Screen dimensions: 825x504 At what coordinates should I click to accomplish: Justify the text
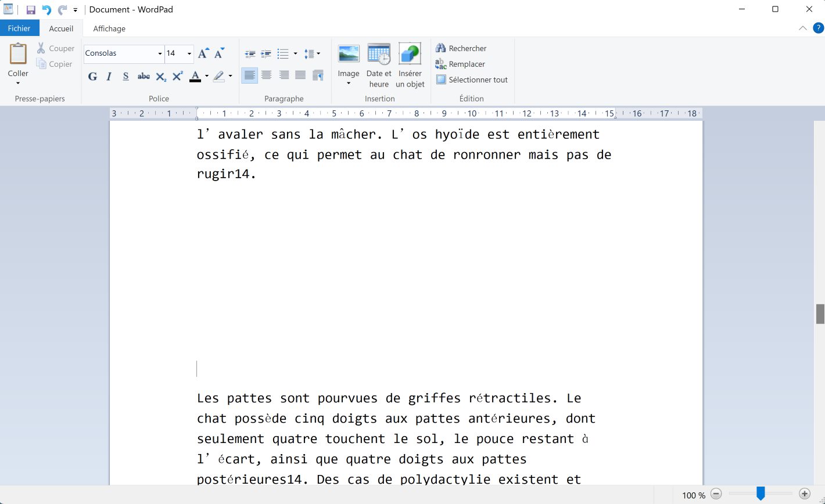300,75
